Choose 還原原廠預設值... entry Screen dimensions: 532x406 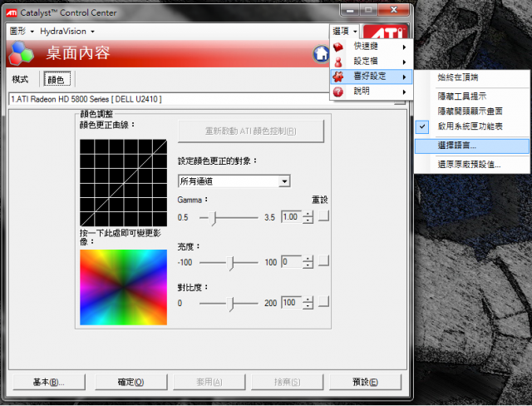pyautogui.click(x=472, y=165)
